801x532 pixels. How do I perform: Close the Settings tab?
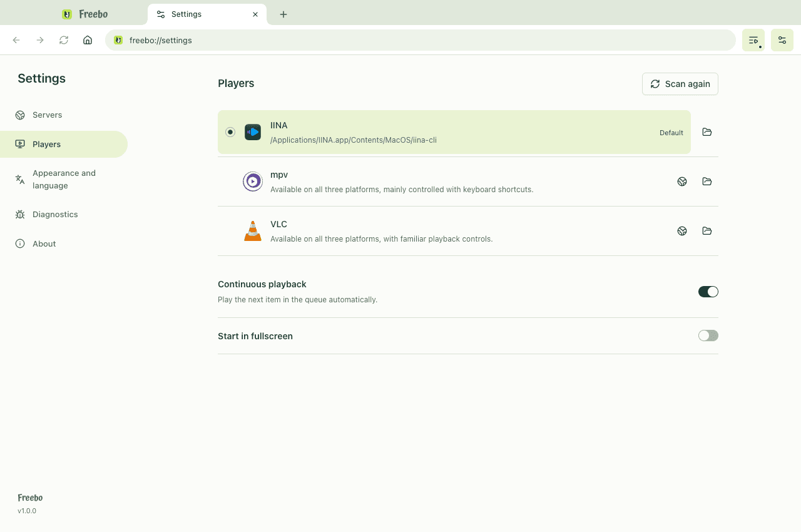tap(255, 14)
